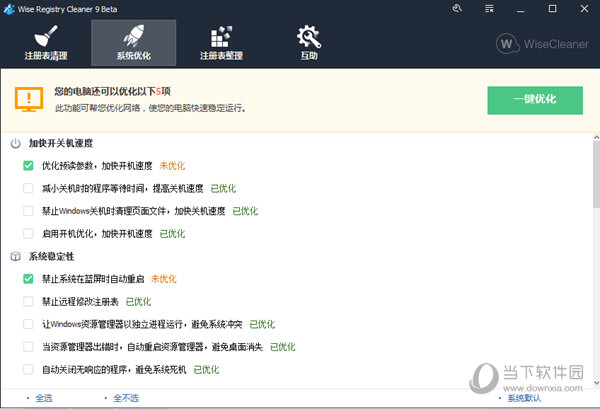Screen dimensions: 600x409
Task: Check 减小关机时的程序等待时间 option
Action: (28, 188)
